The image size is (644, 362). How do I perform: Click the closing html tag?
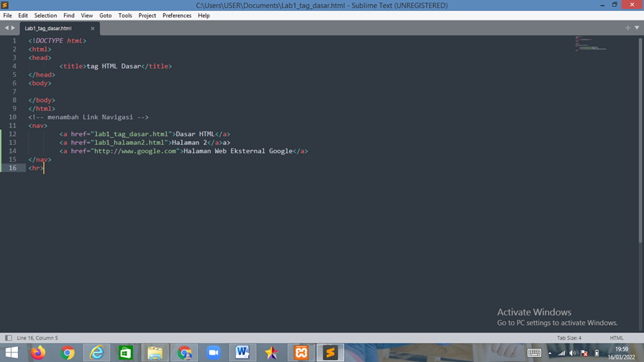point(42,108)
